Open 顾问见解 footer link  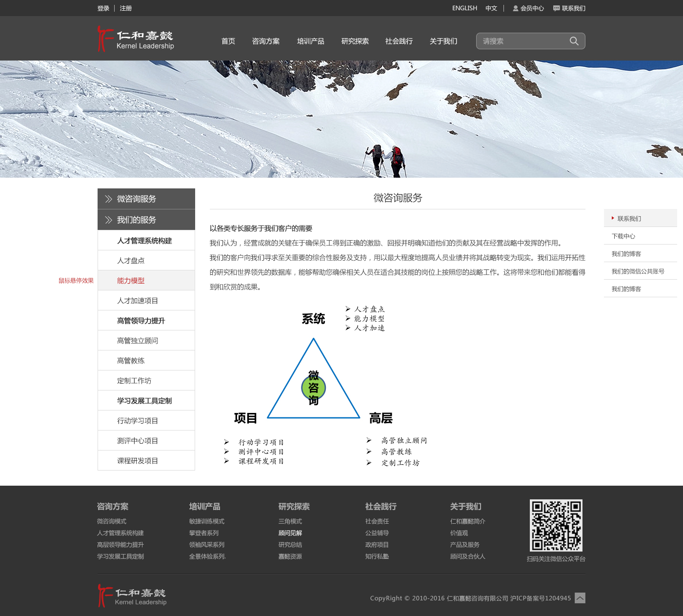point(290,533)
